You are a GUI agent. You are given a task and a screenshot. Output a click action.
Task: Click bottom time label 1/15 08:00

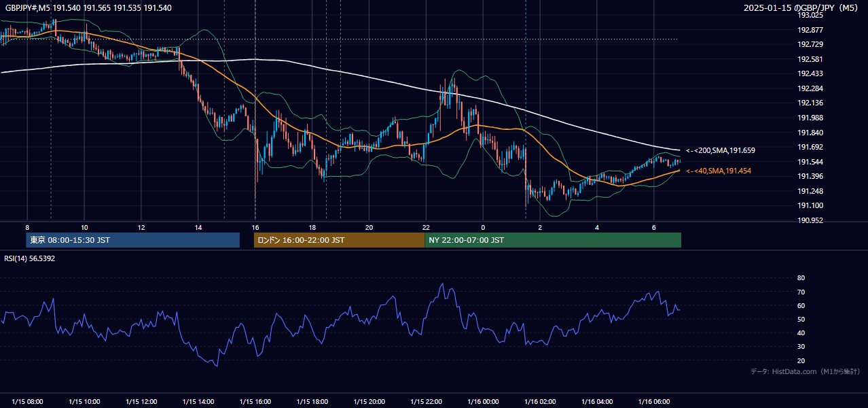pos(27,402)
